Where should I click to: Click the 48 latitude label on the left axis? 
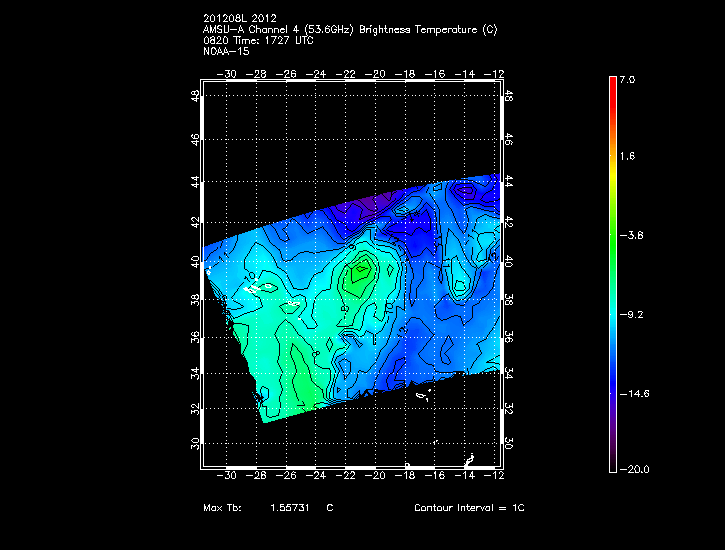coord(195,97)
